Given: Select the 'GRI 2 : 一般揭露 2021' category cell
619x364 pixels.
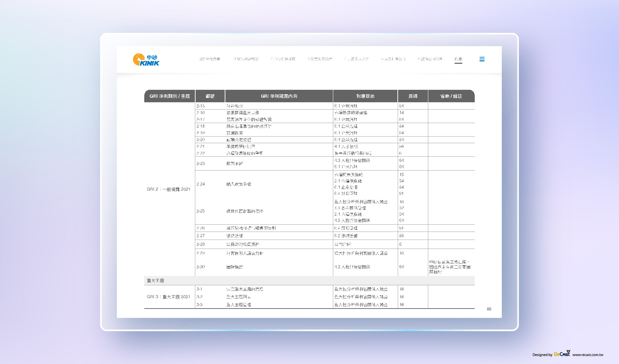Looking at the screenshot, I should coord(169,189).
